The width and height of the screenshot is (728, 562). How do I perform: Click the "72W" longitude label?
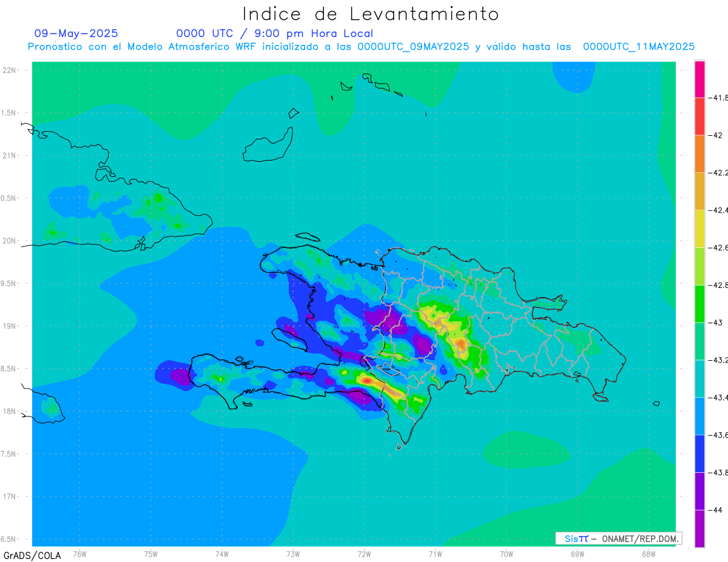point(365,554)
